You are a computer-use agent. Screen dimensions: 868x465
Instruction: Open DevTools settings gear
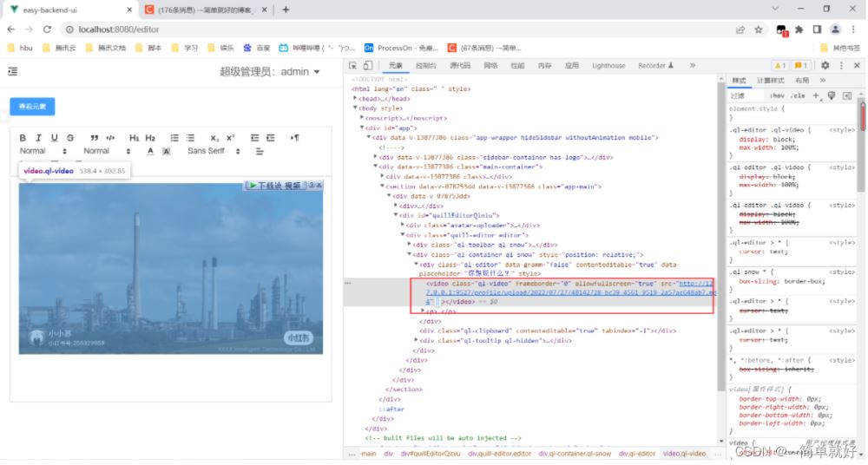(x=825, y=65)
